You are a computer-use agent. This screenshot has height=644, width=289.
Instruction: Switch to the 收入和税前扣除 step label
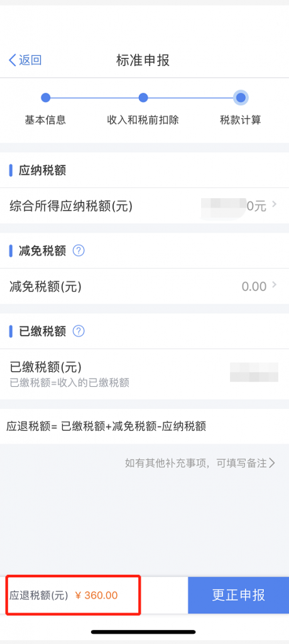143,120
